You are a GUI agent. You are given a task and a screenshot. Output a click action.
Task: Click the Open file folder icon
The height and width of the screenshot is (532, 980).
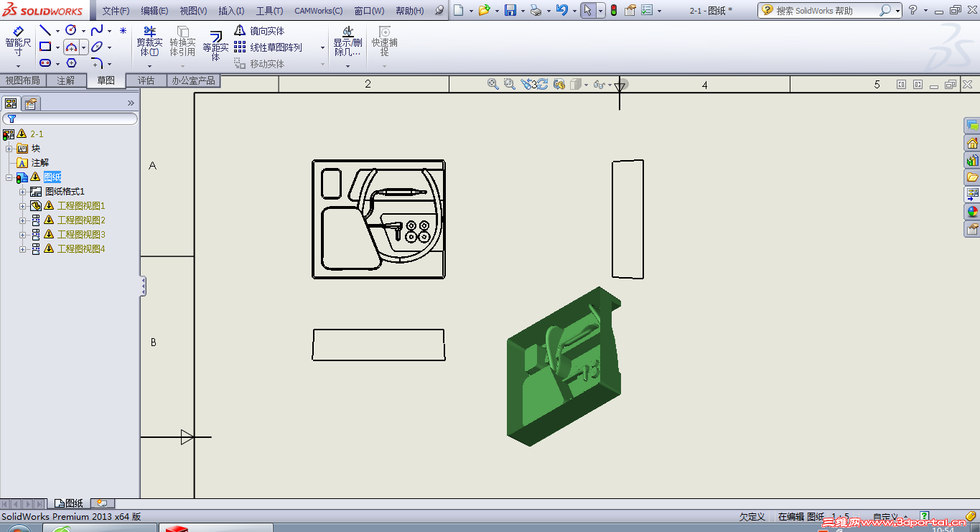click(x=484, y=10)
